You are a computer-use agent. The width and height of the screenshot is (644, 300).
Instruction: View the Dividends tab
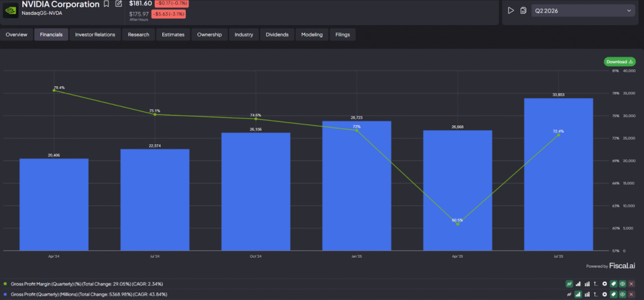coord(277,35)
